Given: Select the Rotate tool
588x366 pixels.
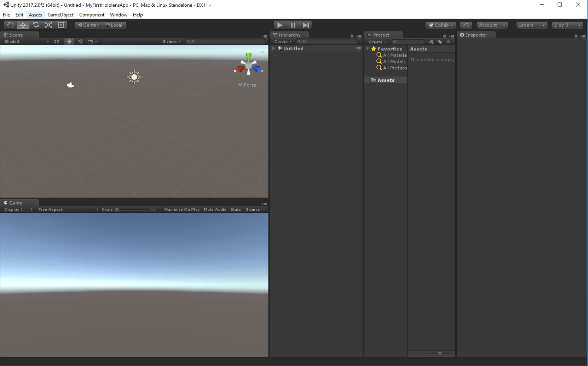Looking at the screenshot, I should (35, 25).
